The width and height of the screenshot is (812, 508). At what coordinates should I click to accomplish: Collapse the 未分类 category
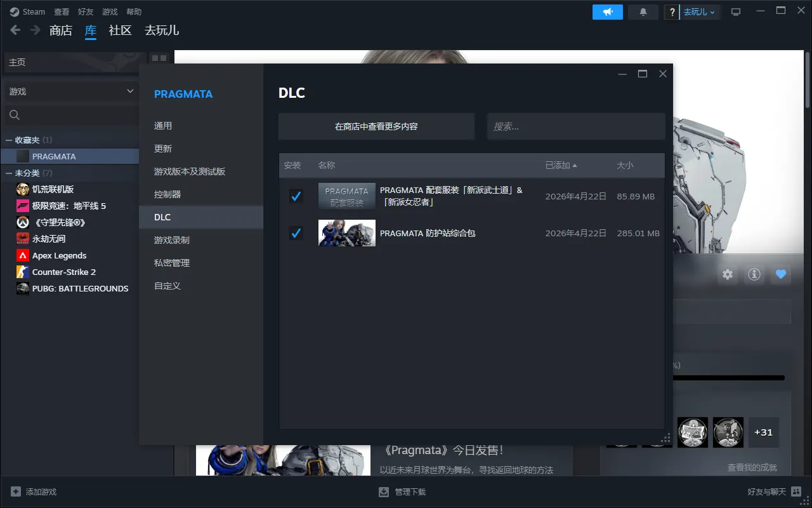point(9,173)
